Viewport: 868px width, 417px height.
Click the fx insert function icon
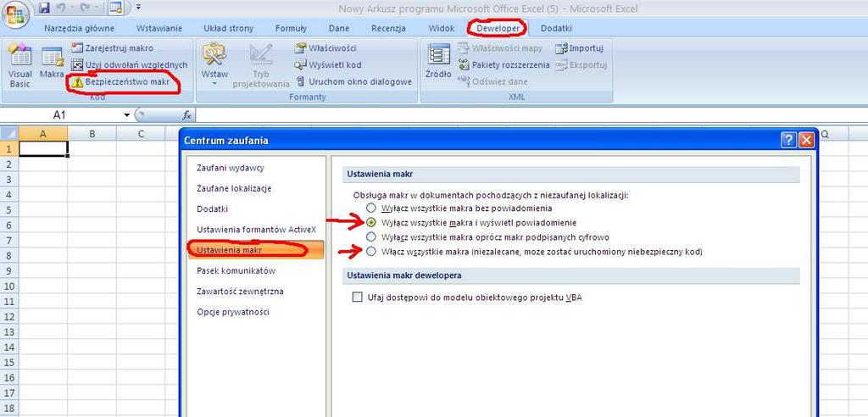tap(187, 115)
